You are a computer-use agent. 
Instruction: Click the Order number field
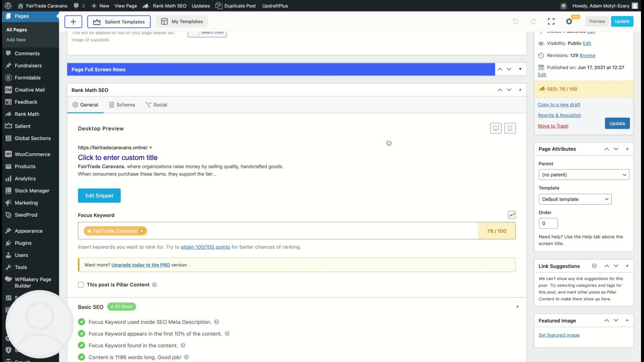pos(548,223)
